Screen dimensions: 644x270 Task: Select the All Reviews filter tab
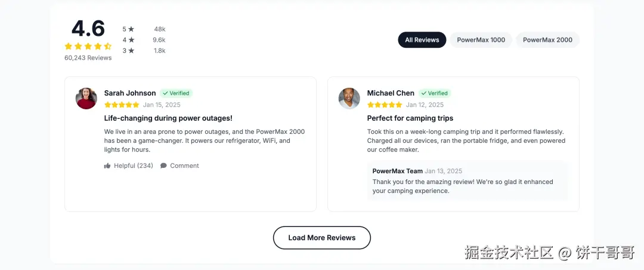[422, 40]
